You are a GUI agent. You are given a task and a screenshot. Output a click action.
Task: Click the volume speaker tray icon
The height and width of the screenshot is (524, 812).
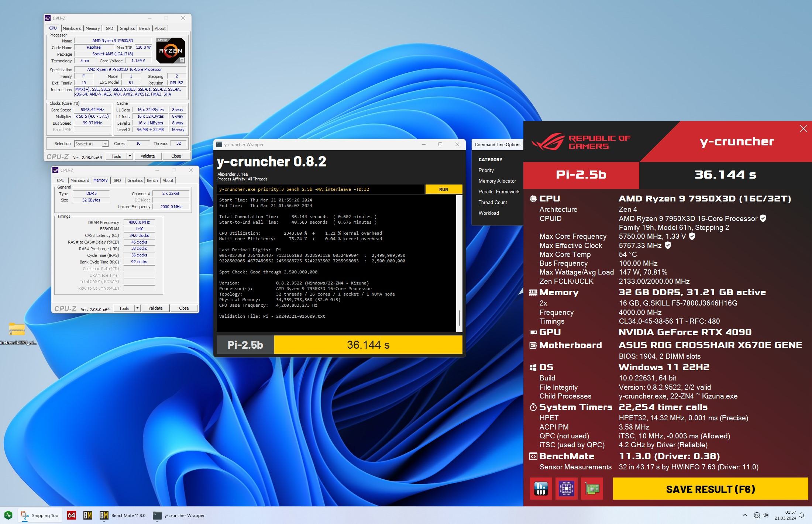coord(765,515)
